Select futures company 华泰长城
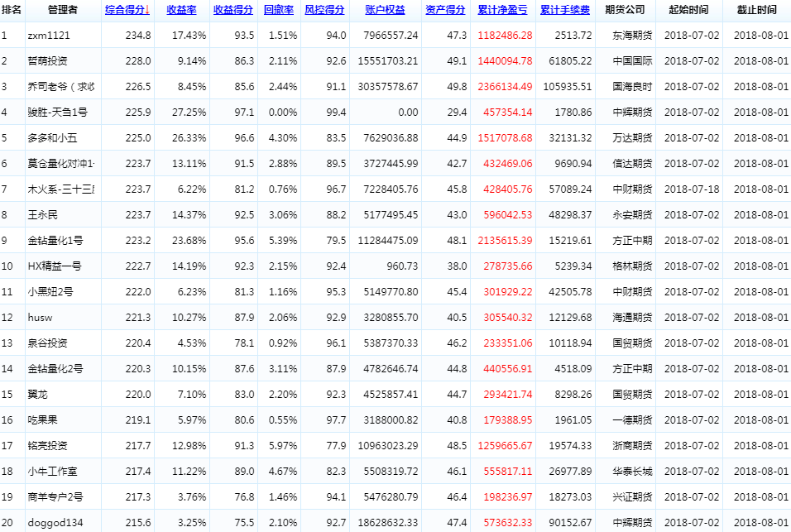 pyautogui.click(x=633, y=472)
